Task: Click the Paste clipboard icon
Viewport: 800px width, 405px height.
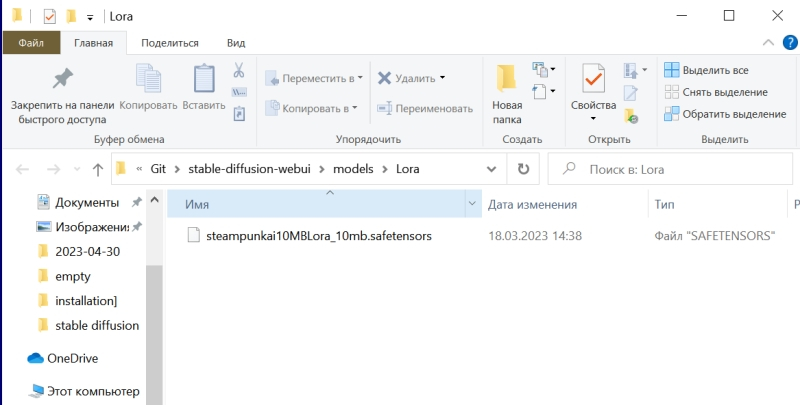Action: pos(204,79)
